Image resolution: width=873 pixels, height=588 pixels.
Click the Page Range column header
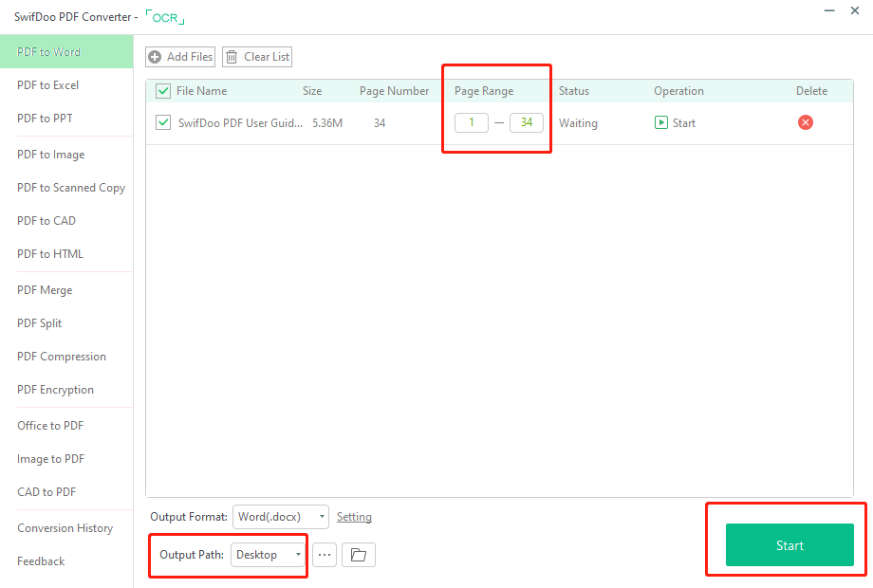pos(484,91)
